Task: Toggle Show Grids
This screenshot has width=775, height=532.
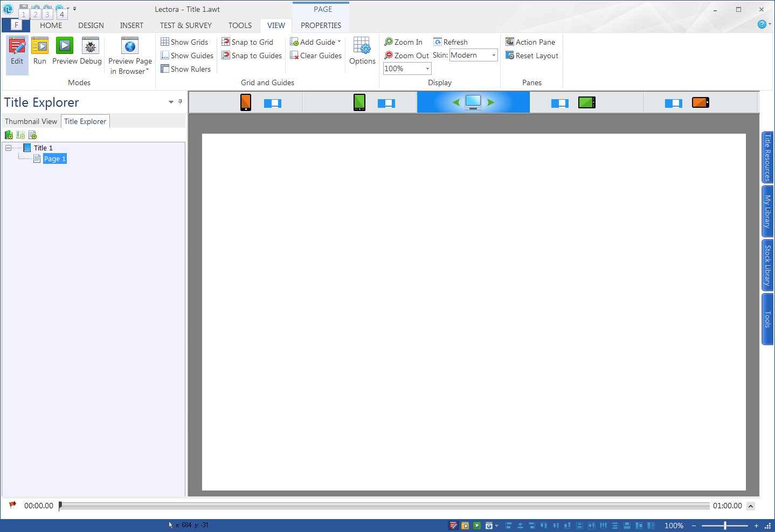Action: (x=184, y=42)
